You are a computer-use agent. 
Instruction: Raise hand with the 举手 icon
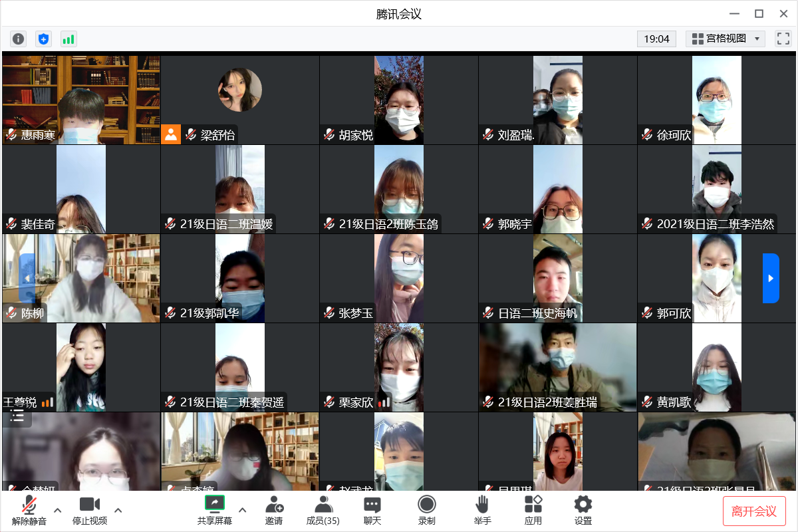(x=482, y=510)
